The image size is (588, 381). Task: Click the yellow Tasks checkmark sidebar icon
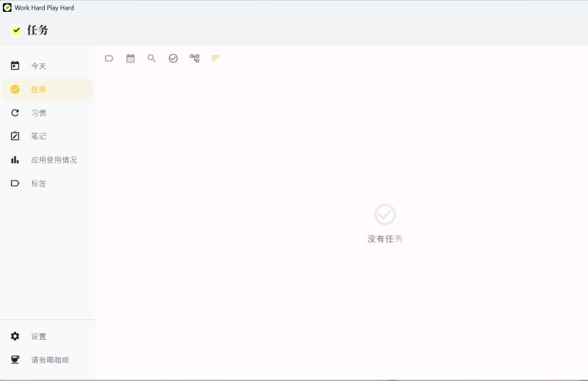click(15, 89)
